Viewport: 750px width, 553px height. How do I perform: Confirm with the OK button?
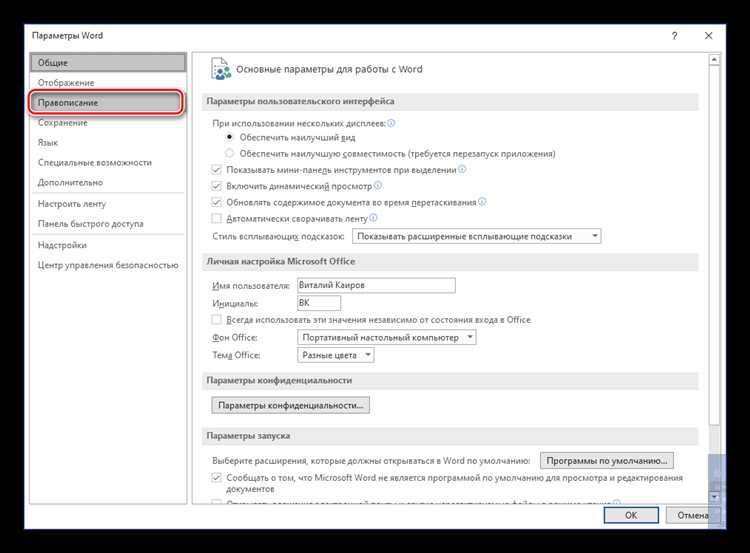click(631, 515)
